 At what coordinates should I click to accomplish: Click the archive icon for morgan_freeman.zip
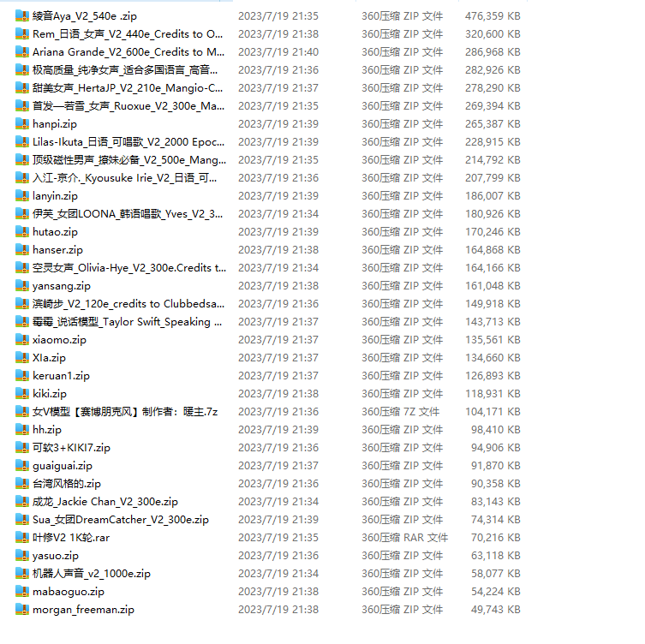[x=22, y=610]
